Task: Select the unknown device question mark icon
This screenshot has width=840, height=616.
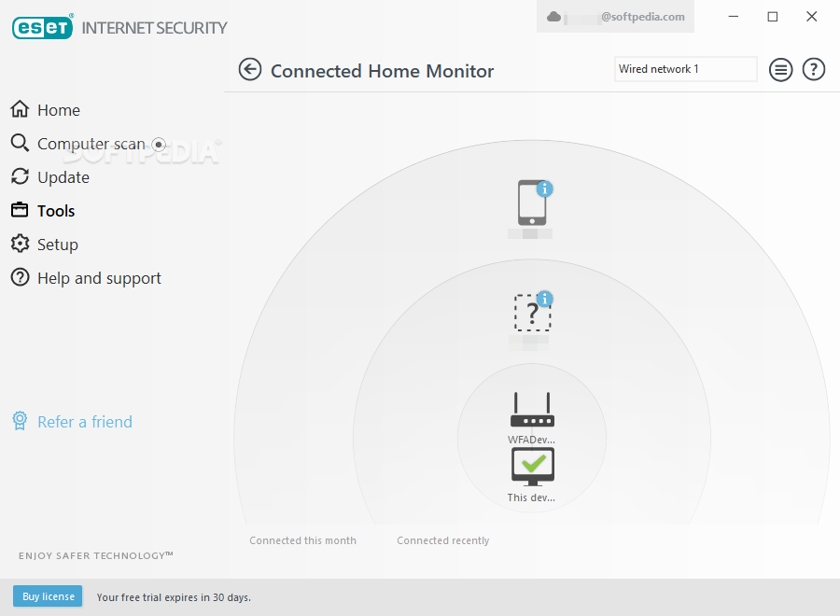Action: [532, 313]
